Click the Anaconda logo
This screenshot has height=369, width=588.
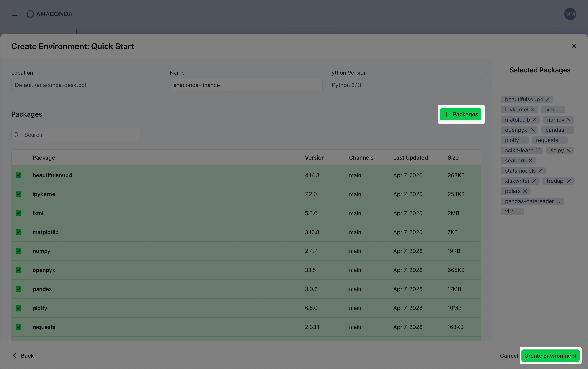[x=50, y=14]
